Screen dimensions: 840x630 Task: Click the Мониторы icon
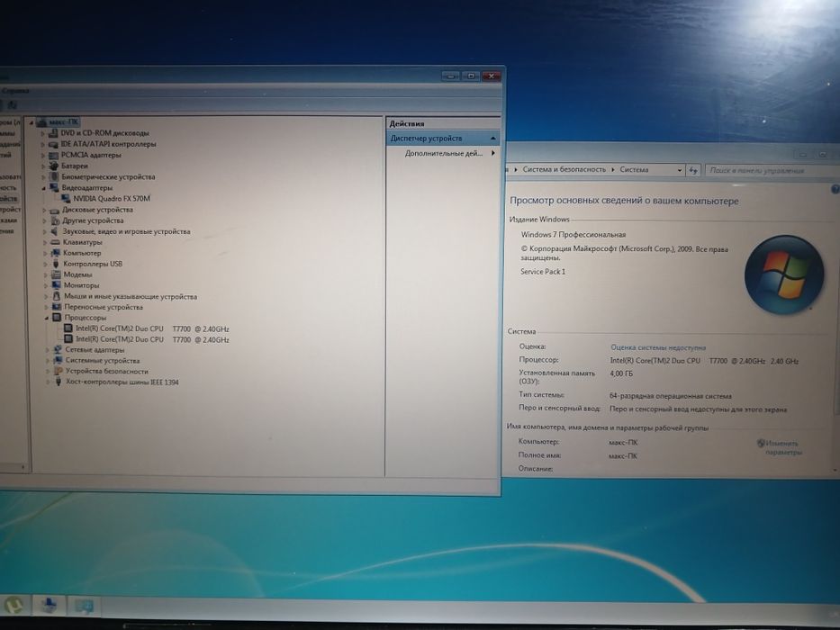pyautogui.click(x=56, y=285)
